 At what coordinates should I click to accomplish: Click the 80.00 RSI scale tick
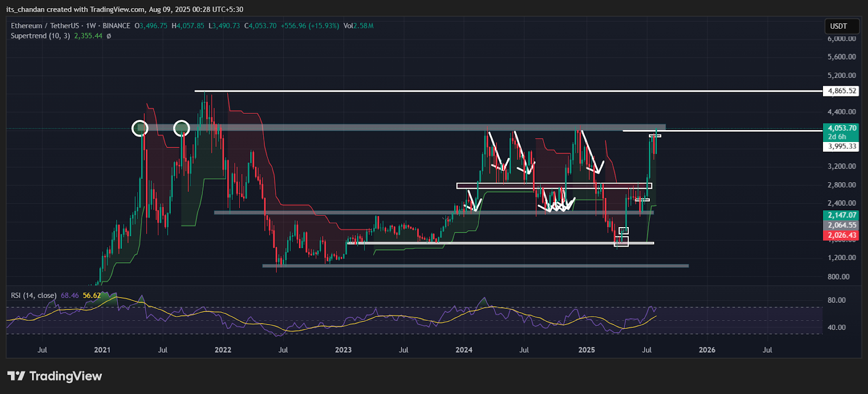pos(837,300)
